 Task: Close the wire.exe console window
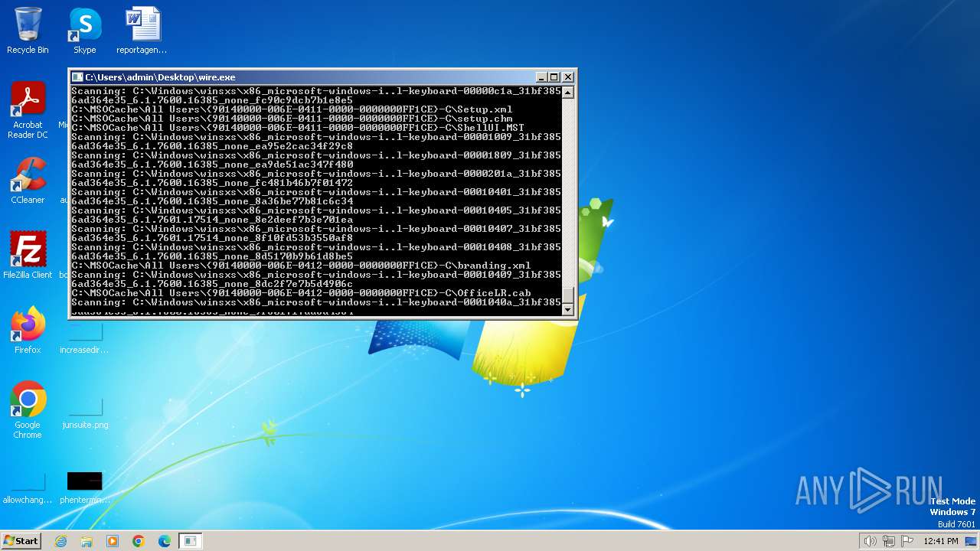[568, 77]
